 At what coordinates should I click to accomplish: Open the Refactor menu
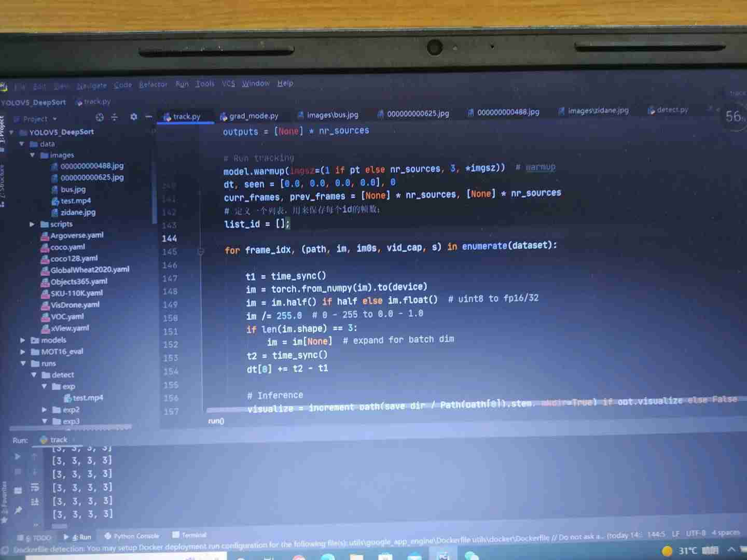tap(153, 85)
